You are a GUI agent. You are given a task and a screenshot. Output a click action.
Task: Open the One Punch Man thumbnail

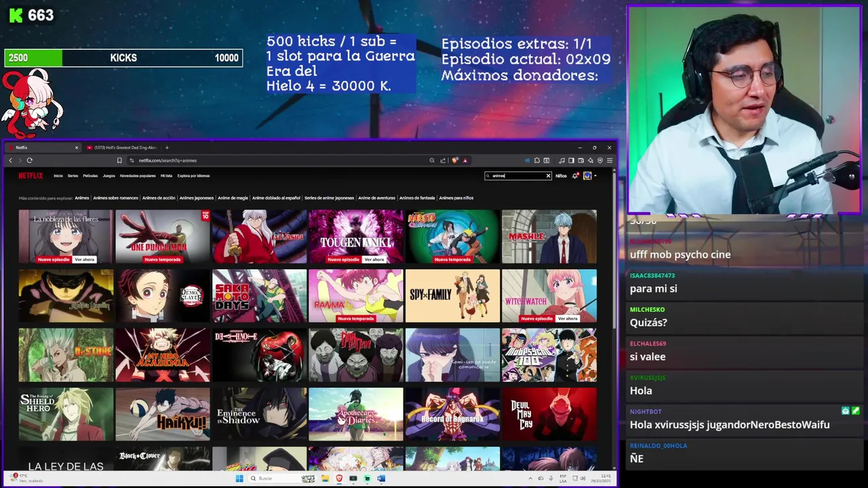coord(163,237)
